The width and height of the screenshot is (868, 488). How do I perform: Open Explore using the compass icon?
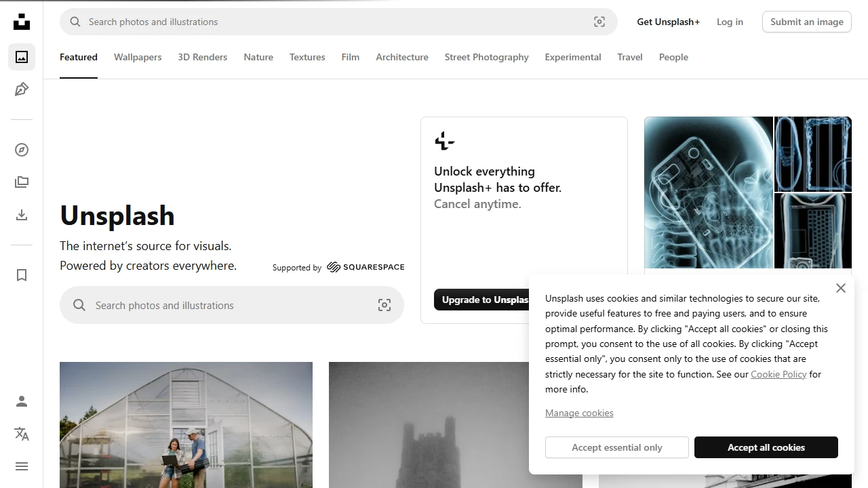pyautogui.click(x=21, y=149)
